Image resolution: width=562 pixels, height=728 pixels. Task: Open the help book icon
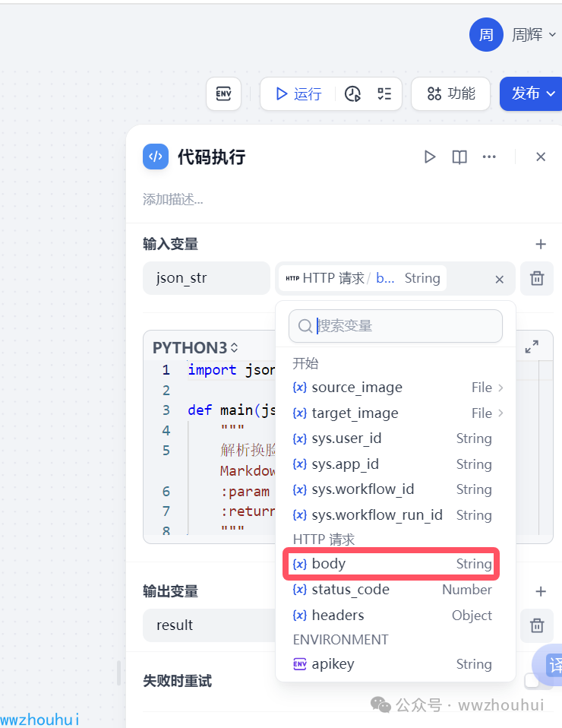459,157
